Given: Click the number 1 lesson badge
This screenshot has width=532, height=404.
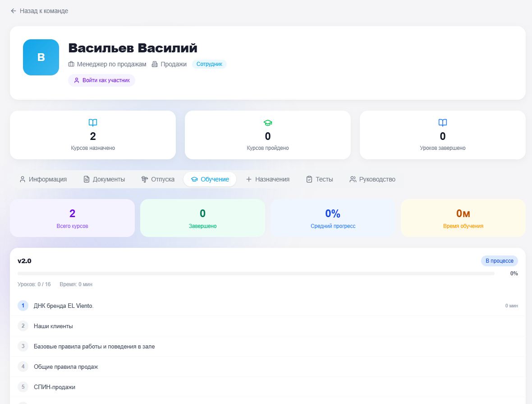Looking at the screenshot, I should coord(23,306).
